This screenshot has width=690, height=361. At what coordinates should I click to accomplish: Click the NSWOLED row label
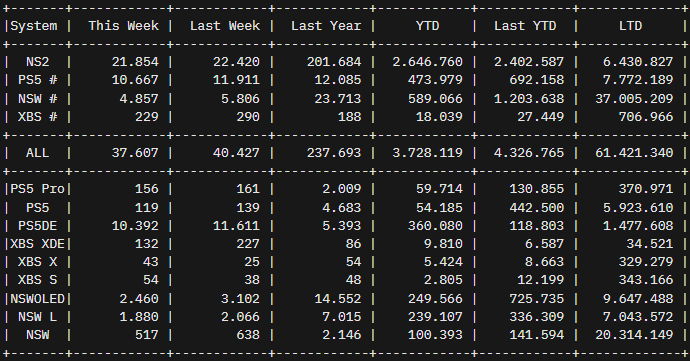[37, 299]
